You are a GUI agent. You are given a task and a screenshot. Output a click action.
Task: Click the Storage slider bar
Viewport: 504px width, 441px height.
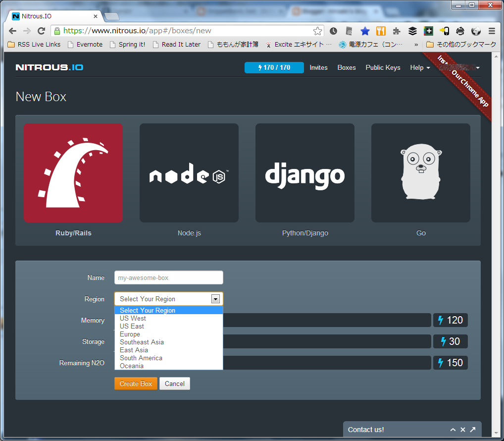[327, 341]
